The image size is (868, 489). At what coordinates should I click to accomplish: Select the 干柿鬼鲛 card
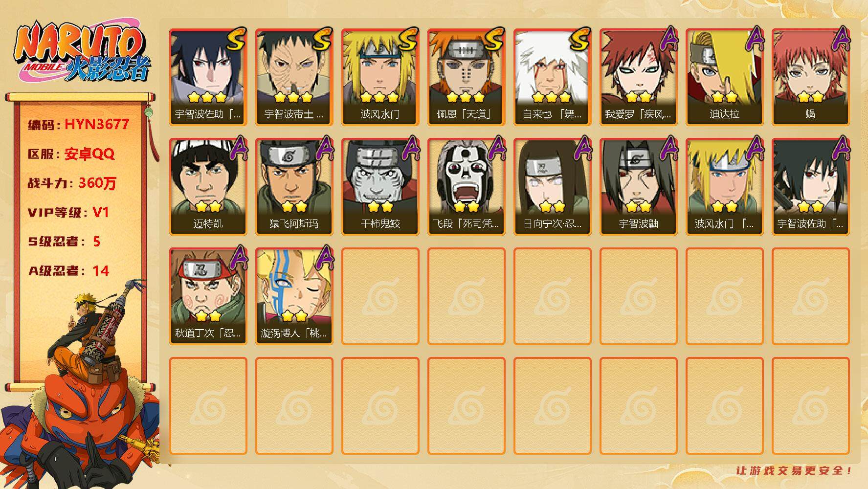tap(380, 187)
